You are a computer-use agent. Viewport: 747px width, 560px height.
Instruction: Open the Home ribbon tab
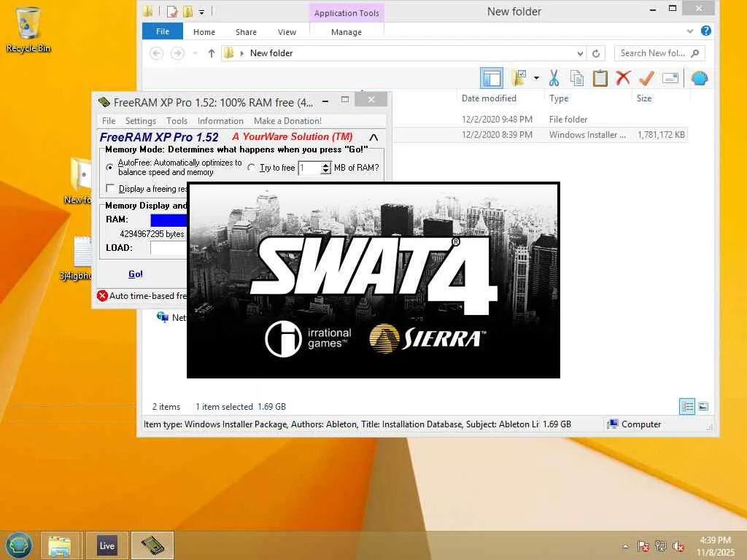point(204,32)
